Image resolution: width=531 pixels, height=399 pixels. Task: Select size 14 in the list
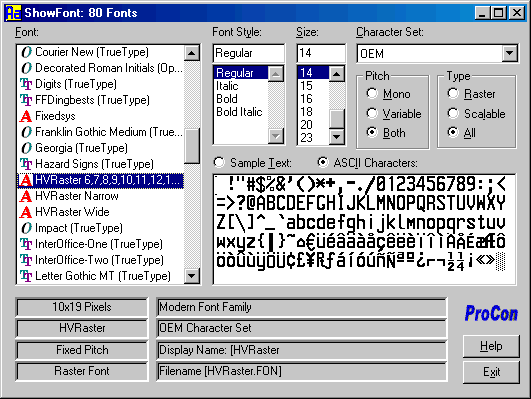coord(313,73)
